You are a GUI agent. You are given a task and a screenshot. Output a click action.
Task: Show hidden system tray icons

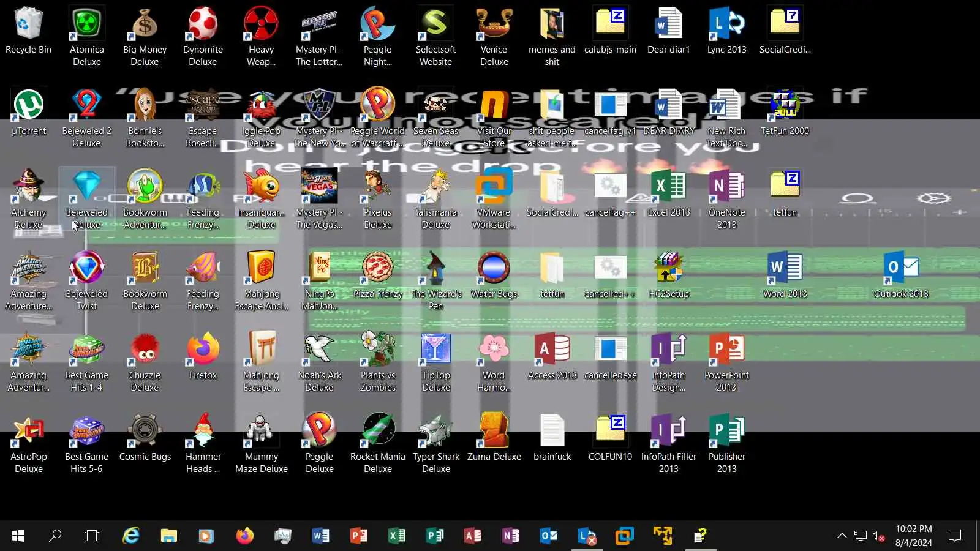(x=842, y=536)
